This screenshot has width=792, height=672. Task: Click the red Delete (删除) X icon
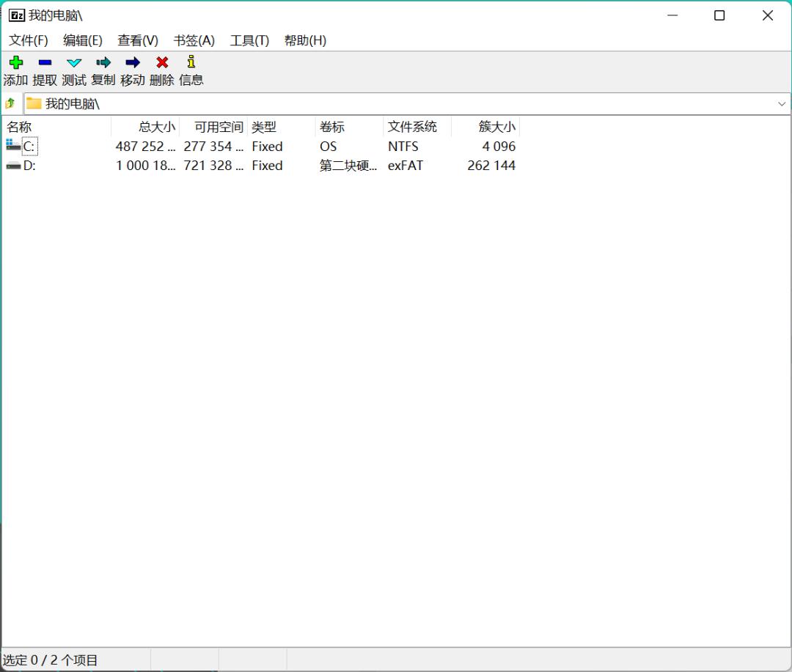click(162, 63)
